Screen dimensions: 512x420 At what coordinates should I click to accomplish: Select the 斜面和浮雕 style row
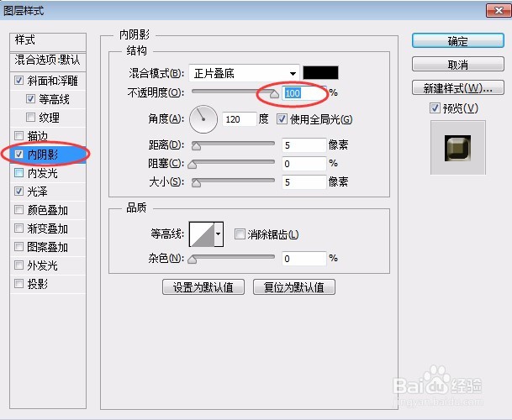(48, 81)
